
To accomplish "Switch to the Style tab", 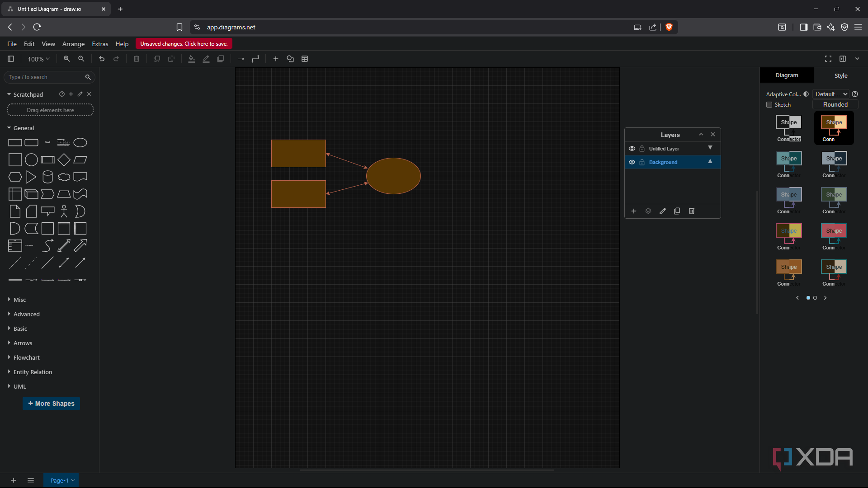I will (841, 75).
